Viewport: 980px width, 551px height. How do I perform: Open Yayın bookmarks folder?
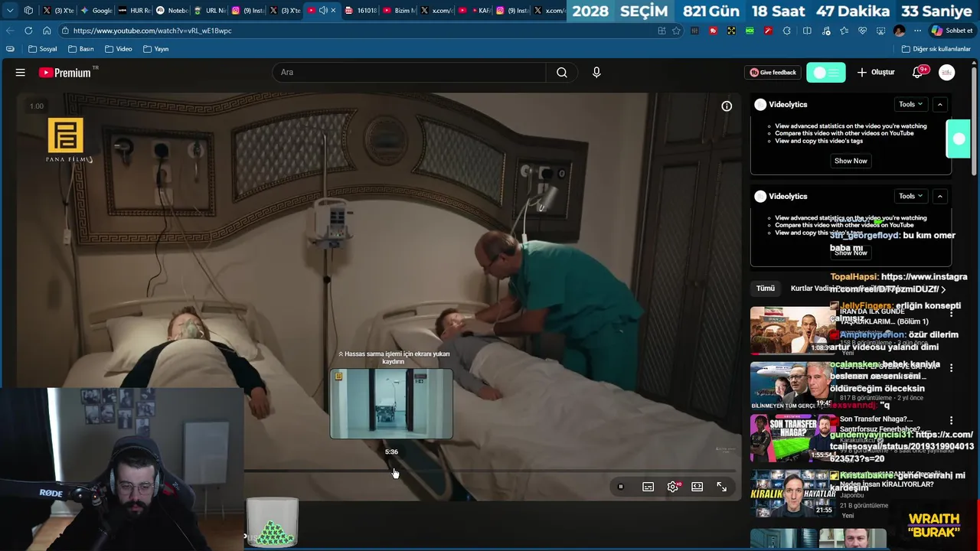pyautogui.click(x=156, y=49)
